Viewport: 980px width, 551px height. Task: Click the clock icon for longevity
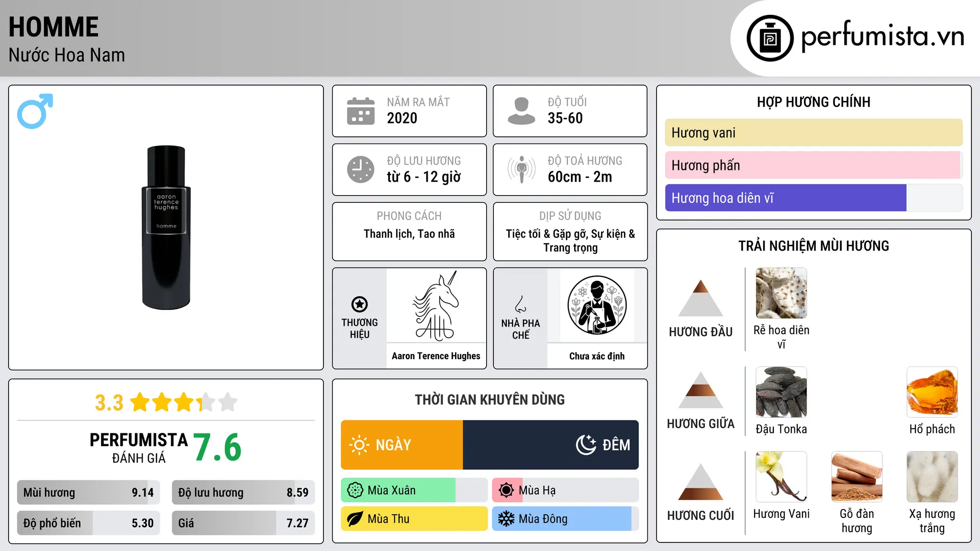361,169
